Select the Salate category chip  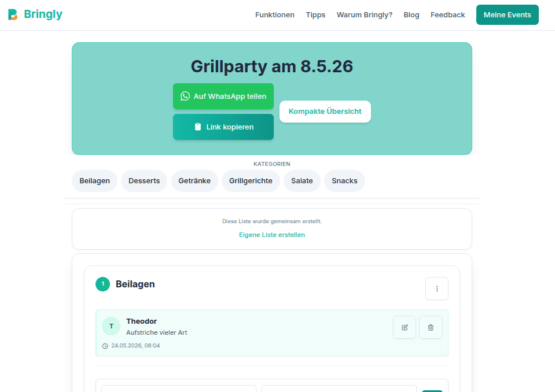pos(302,180)
